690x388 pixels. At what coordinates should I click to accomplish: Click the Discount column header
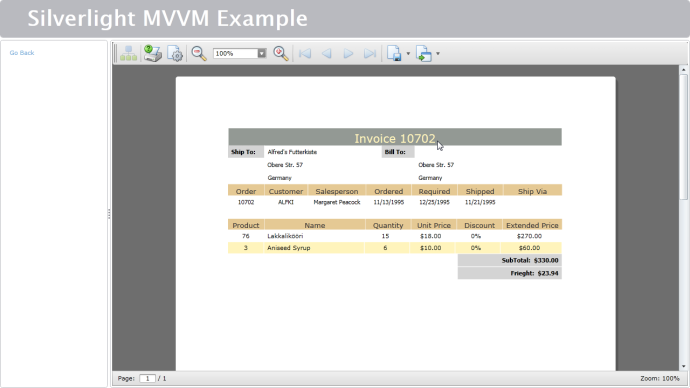tap(479, 225)
